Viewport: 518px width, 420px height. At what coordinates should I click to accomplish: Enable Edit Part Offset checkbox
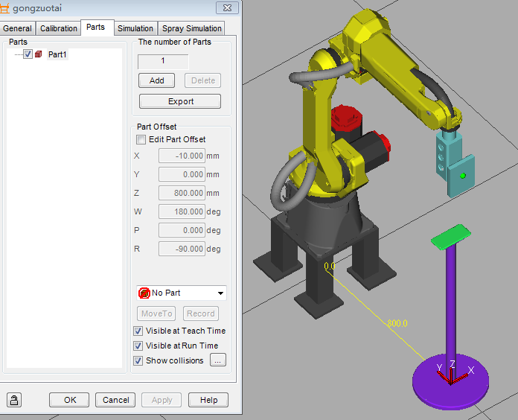141,139
